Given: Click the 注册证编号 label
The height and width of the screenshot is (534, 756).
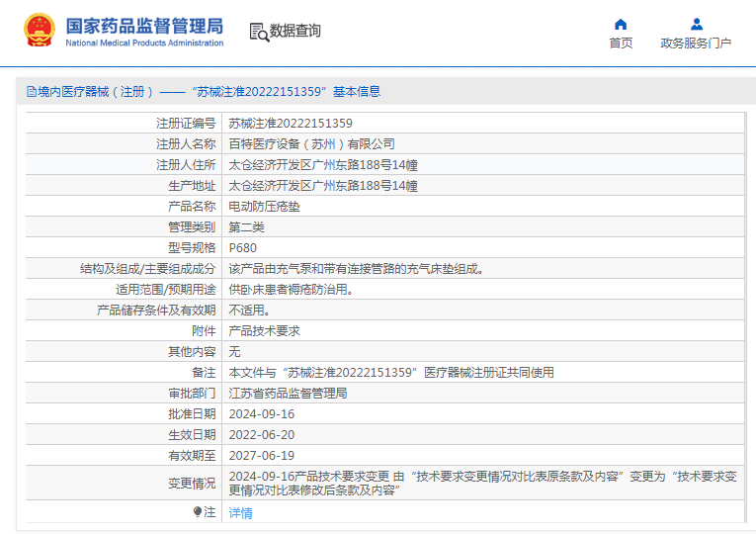Looking at the screenshot, I should 186,124.
